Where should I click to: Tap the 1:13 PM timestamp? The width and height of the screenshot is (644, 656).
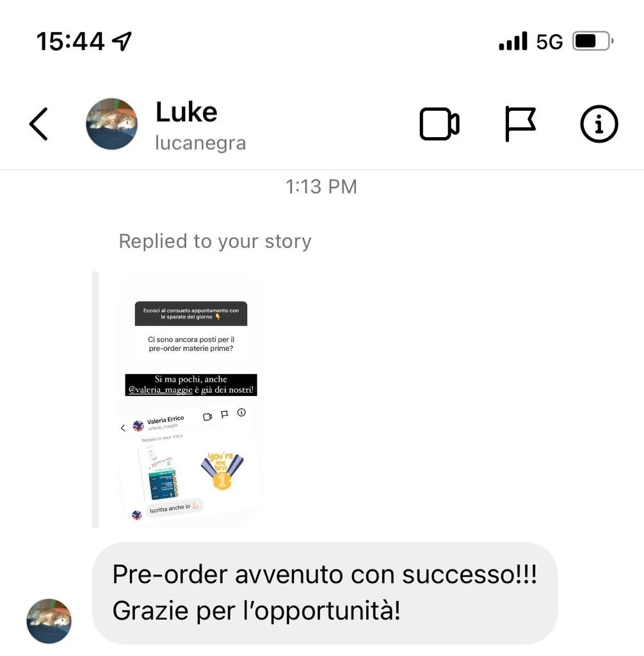pos(321,186)
